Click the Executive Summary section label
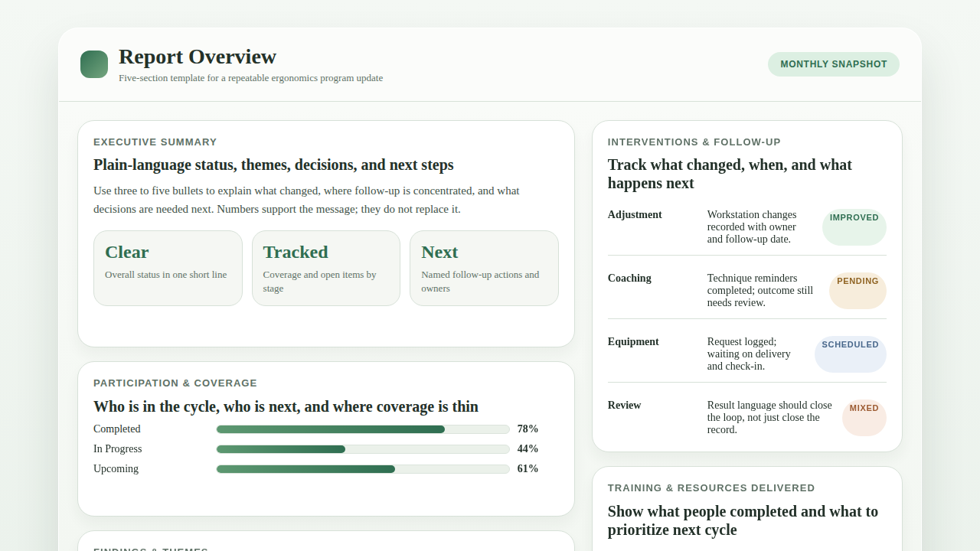 point(155,142)
